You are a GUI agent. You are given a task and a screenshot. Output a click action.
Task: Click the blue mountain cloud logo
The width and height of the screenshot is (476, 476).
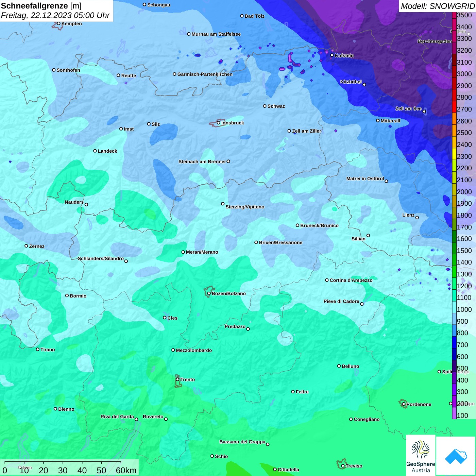click(456, 456)
